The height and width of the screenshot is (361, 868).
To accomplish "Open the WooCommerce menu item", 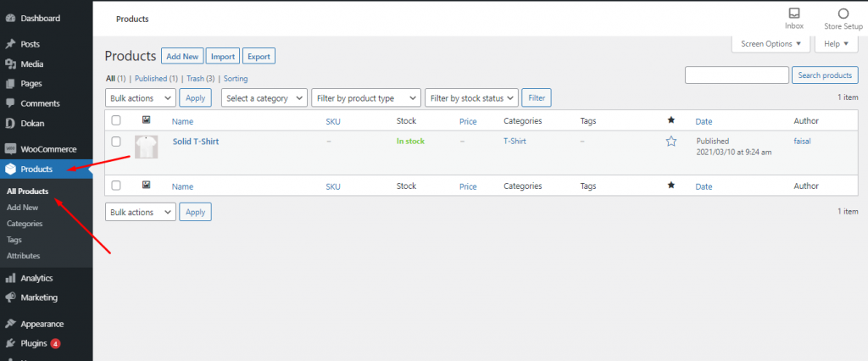I will (x=47, y=149).
